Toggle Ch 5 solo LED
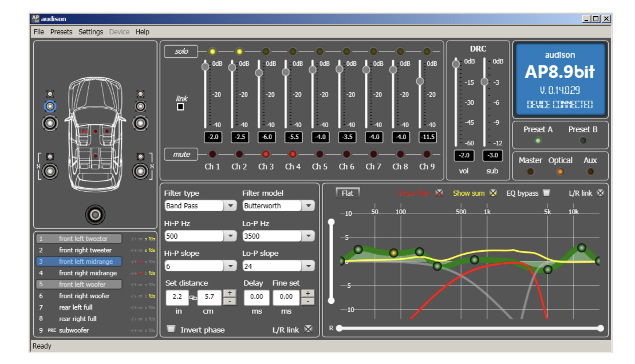Viewport: 635px width, 364px height. point(320,52)
